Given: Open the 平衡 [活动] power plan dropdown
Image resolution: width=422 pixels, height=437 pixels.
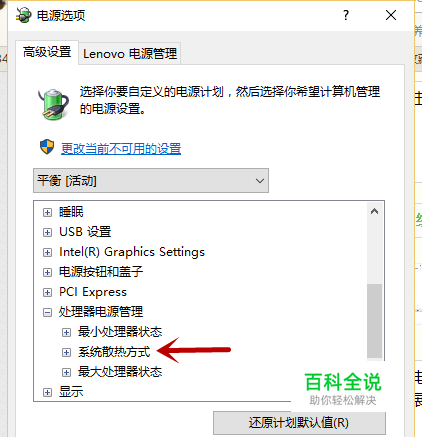Looking at the screenshot, I should click(x=151, y=181).
